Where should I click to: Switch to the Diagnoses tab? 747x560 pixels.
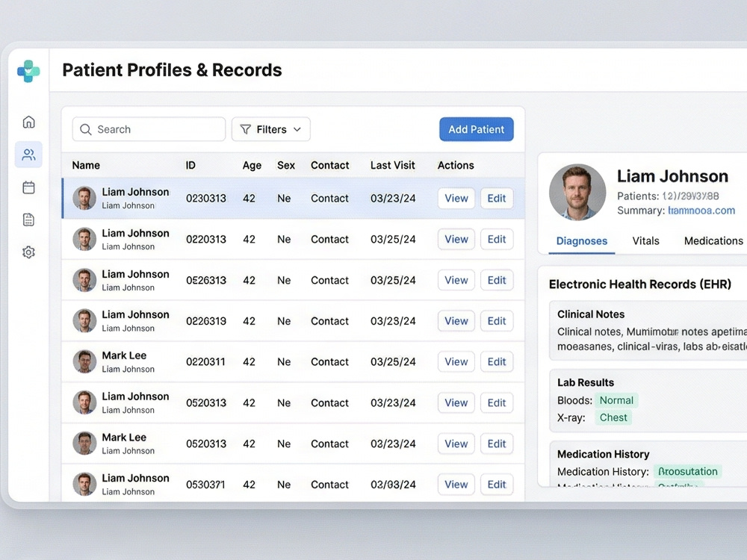coord(582,241)
